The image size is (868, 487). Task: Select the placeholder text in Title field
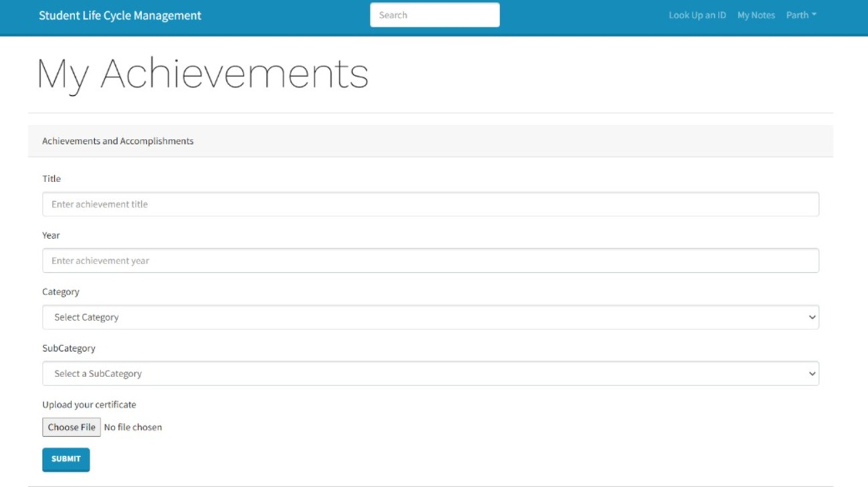click(x=98, y=204)
